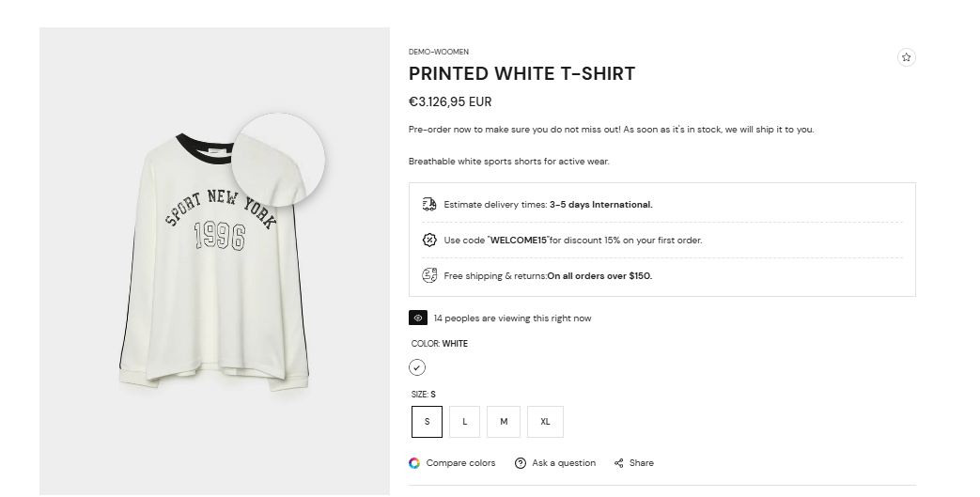Screen dimensions: 980x497
Task: Click the delivery truck icon
Action: click(429, 204)
